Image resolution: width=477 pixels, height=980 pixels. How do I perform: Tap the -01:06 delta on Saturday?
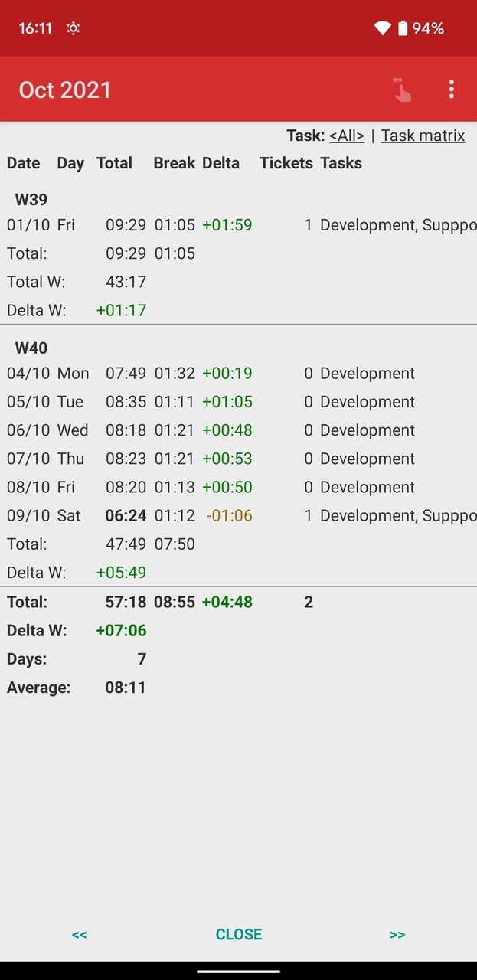[x=229, y=516]
